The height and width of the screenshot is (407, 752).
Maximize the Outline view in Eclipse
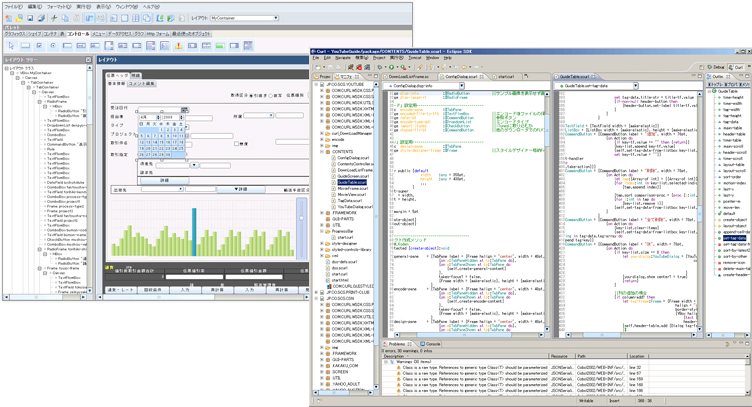pyautogui.click(x=747, y=76)
